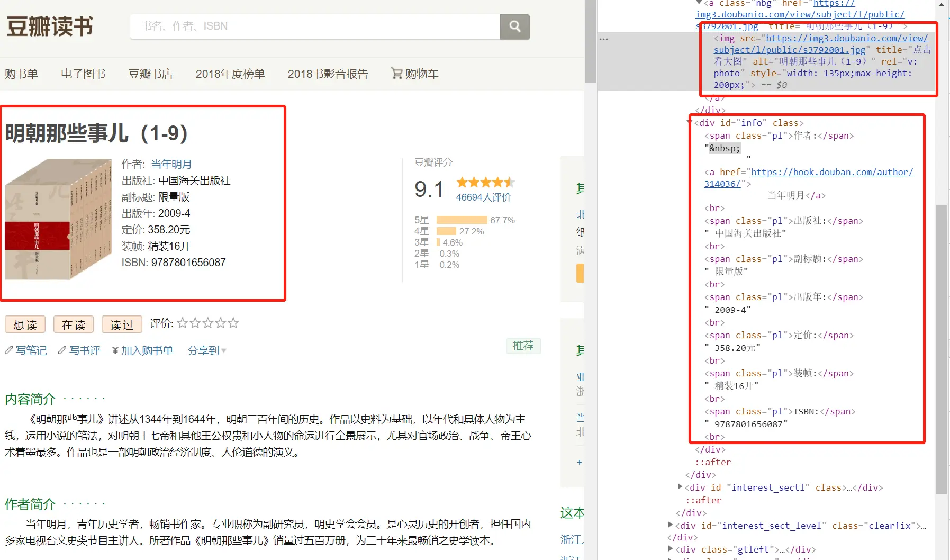
Task: Open the book.douban.com/author URL in DevTools
Action: pos(809,178)
